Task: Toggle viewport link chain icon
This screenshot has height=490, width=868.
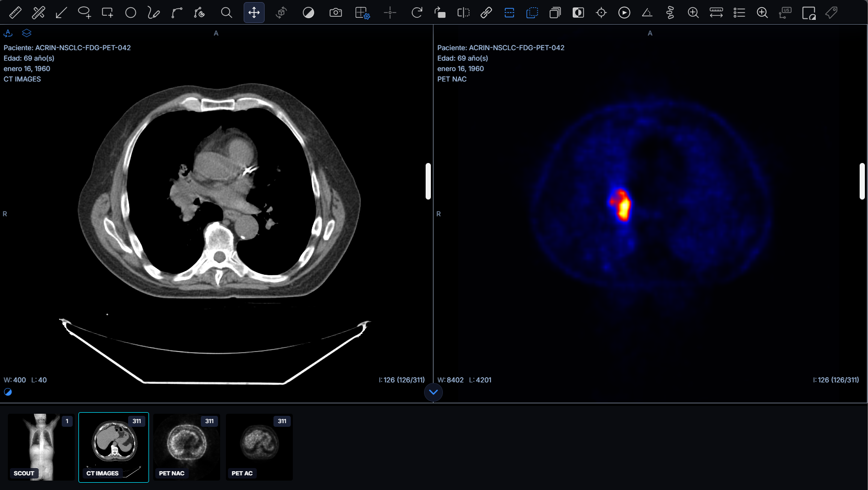Action: coord(486,13)
